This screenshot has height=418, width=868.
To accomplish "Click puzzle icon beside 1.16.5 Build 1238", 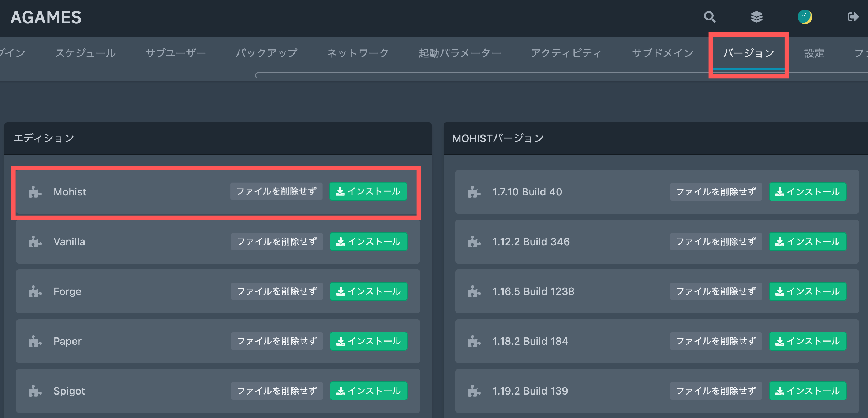I will 474,291.
